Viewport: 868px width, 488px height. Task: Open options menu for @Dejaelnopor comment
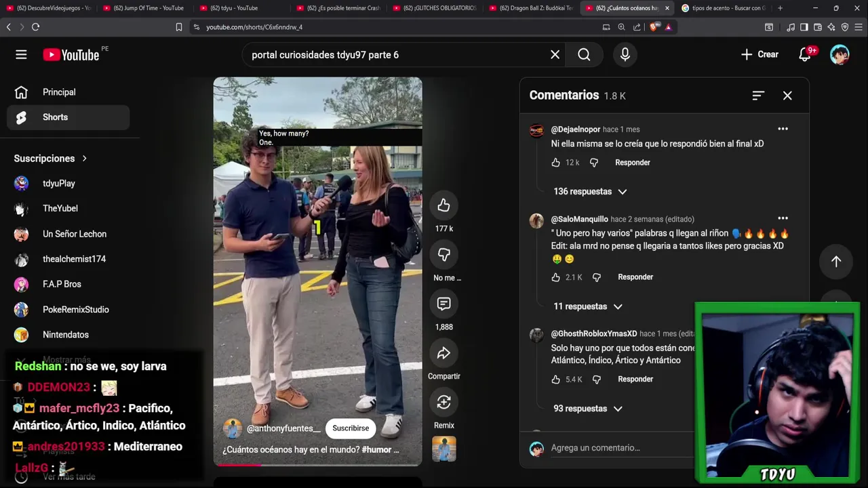click(x=783, y=129)
